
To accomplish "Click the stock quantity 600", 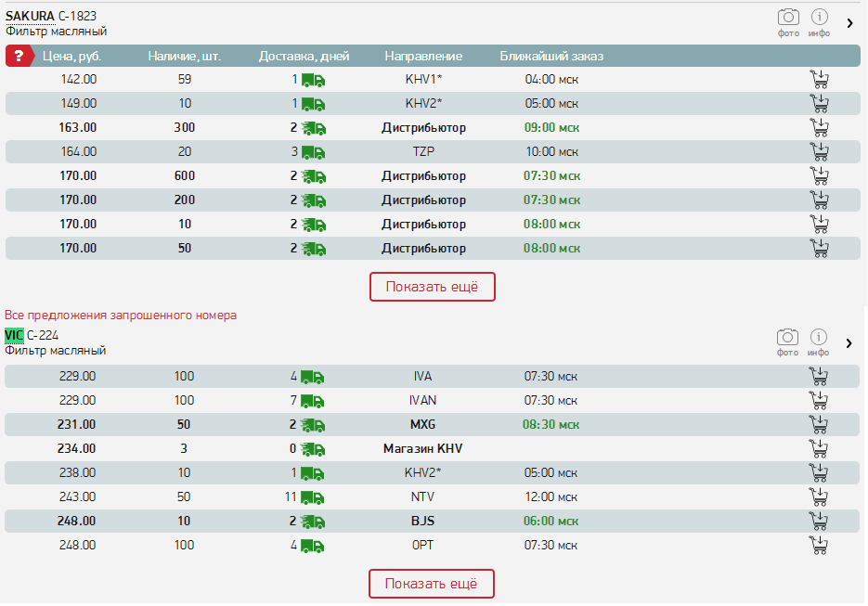I will [185, 176].
